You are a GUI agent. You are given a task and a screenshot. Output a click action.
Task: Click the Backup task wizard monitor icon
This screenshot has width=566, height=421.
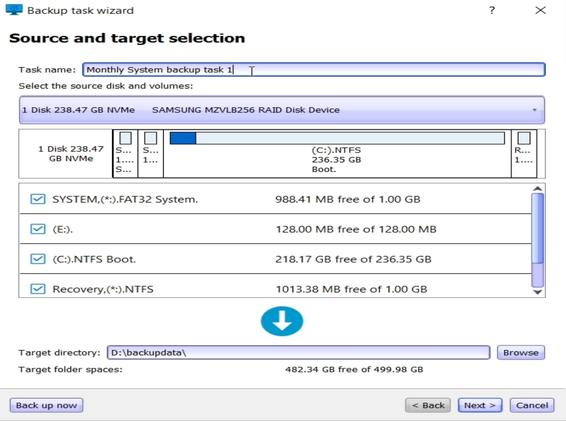[14, 10]
